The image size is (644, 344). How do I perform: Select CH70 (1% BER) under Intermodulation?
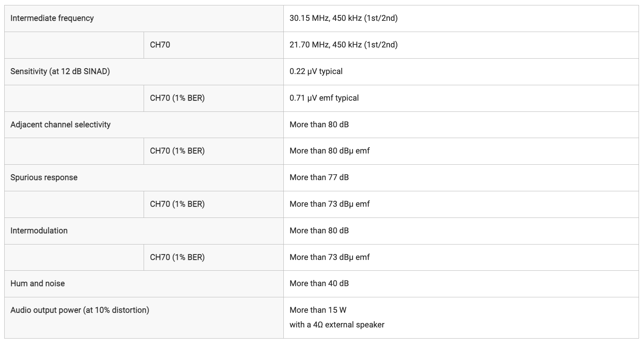pos(214,257)
